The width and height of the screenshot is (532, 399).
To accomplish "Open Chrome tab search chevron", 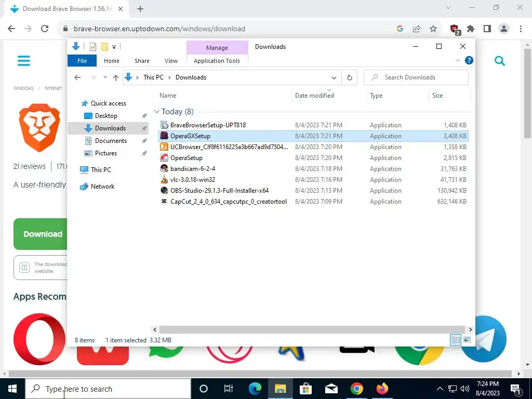I will click(448, 7).
